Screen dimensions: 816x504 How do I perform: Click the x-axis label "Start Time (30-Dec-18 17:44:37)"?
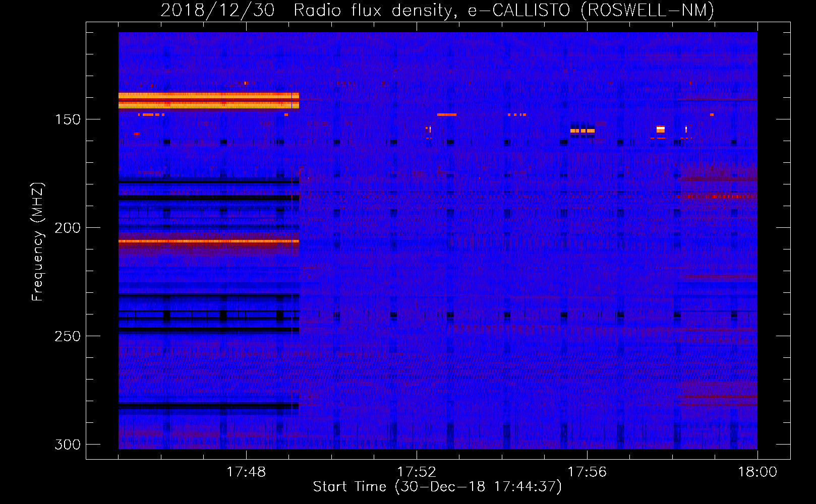coord(437,487)
